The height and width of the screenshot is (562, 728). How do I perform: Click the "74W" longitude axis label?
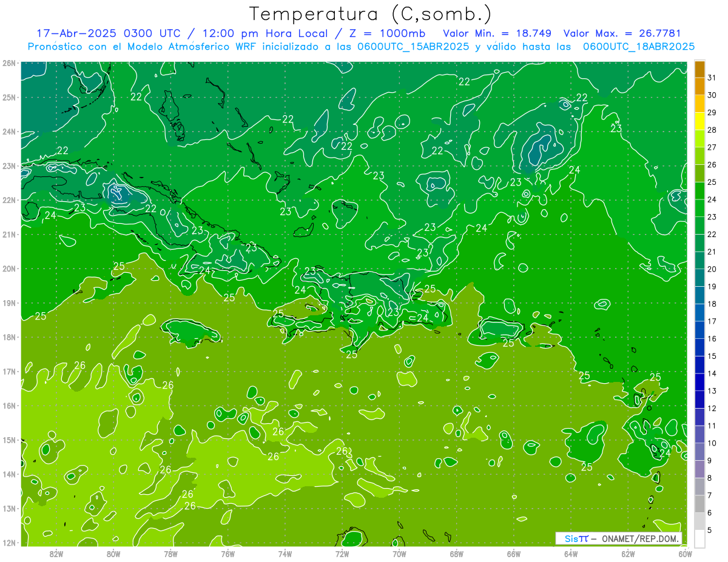pos(285,554)
